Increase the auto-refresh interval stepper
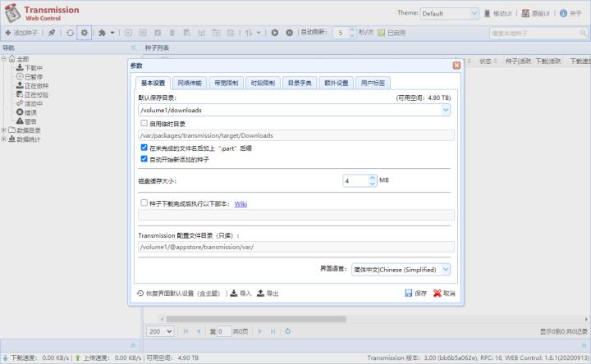This screenshot has width=591, height=364. coord(352,30)
